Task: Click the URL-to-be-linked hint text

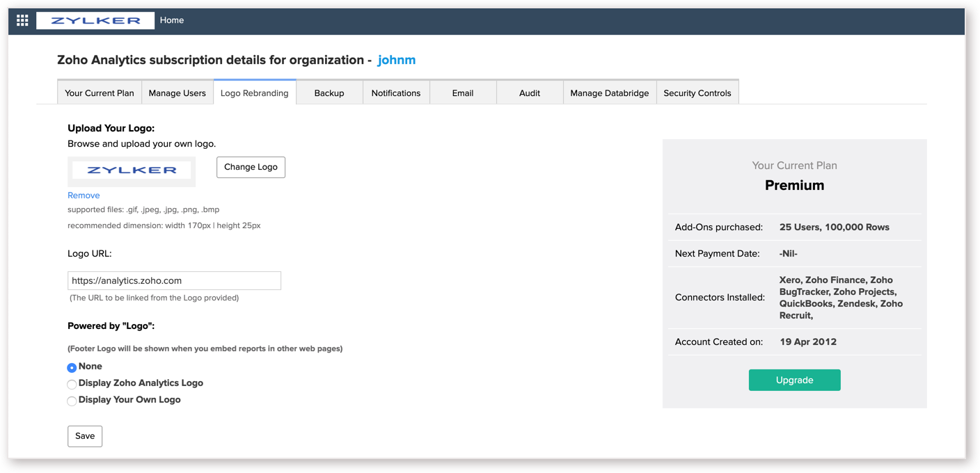Action: tap(154, 298)
